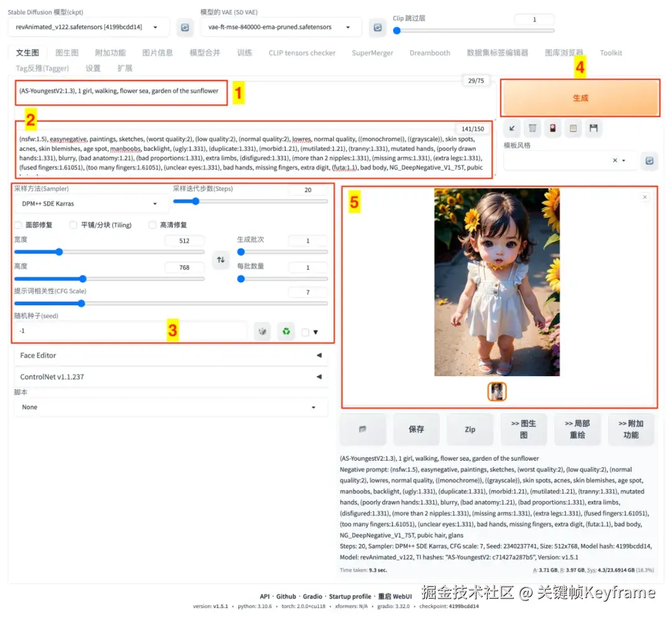The height and width of the screenshot is (618, 672).
Task: Swap width and height values
Action: tap(220, 259)
